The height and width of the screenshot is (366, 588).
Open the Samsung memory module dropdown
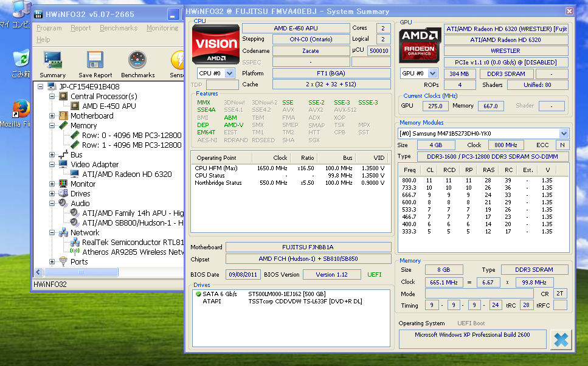coord(564,134)
